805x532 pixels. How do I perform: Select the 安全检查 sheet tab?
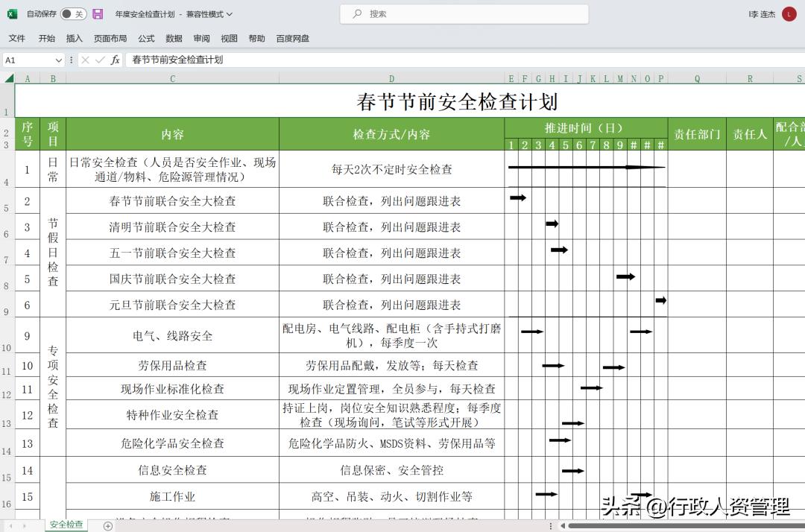66,525
